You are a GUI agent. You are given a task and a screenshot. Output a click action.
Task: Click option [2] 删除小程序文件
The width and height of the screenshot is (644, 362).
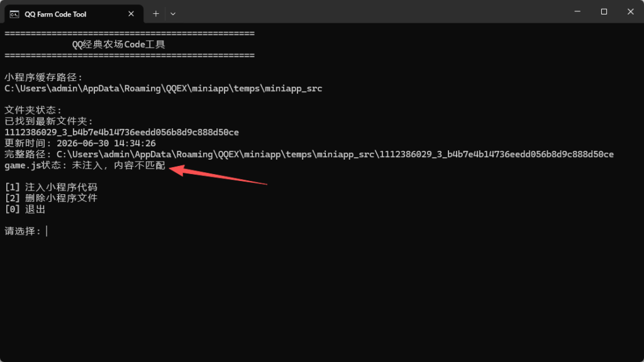coord(51,198)
